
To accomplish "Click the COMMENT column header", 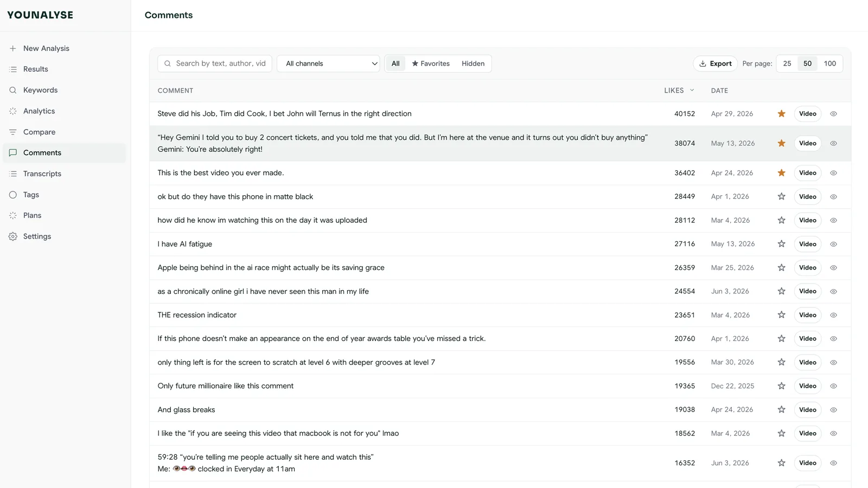I will coord(175,91).
